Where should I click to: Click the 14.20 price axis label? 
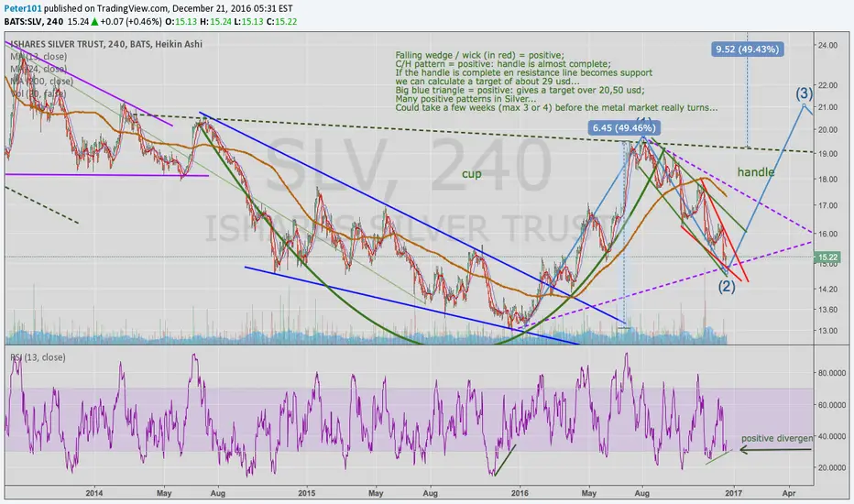(x=827, y=290)
